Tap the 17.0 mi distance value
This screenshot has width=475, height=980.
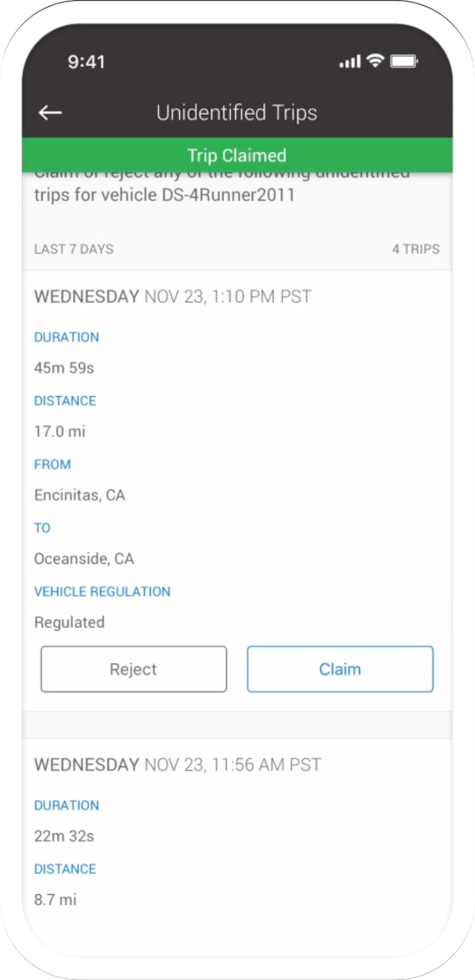click(x=60, y=432)
